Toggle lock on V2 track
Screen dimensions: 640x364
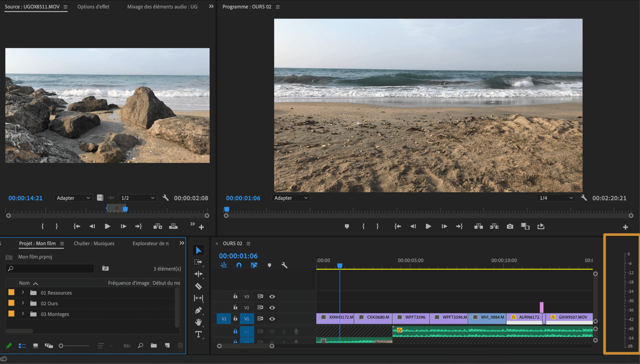235,307
